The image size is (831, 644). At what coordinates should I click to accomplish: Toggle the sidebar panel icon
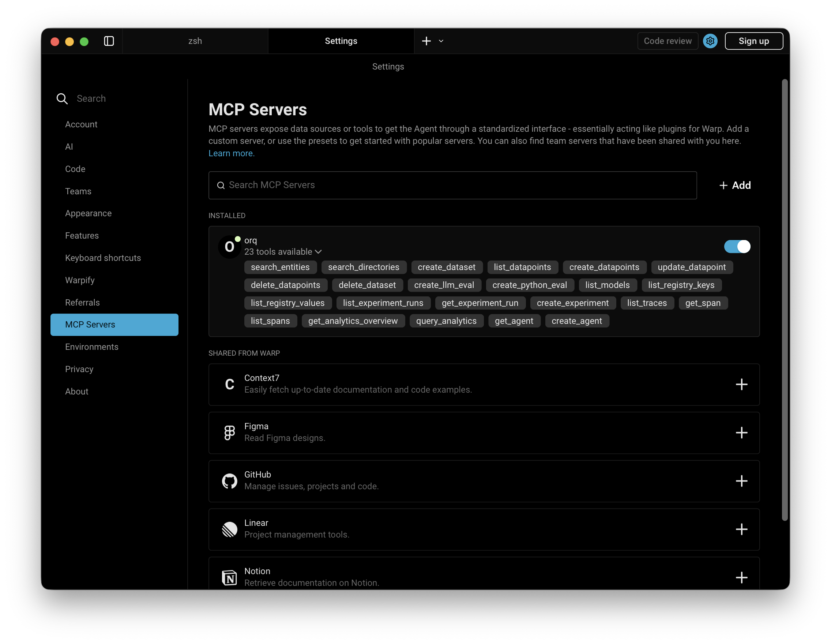[x=109, y=41]
